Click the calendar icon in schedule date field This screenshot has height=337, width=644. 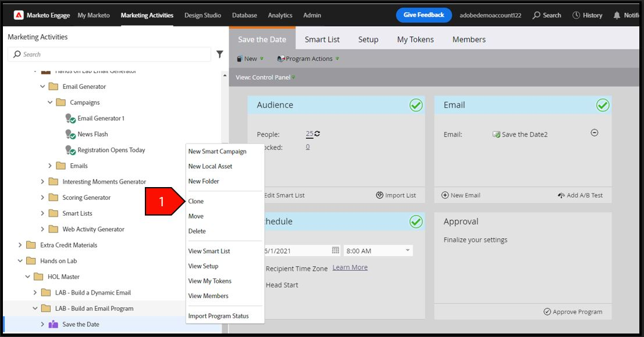(x=336, y=250)
